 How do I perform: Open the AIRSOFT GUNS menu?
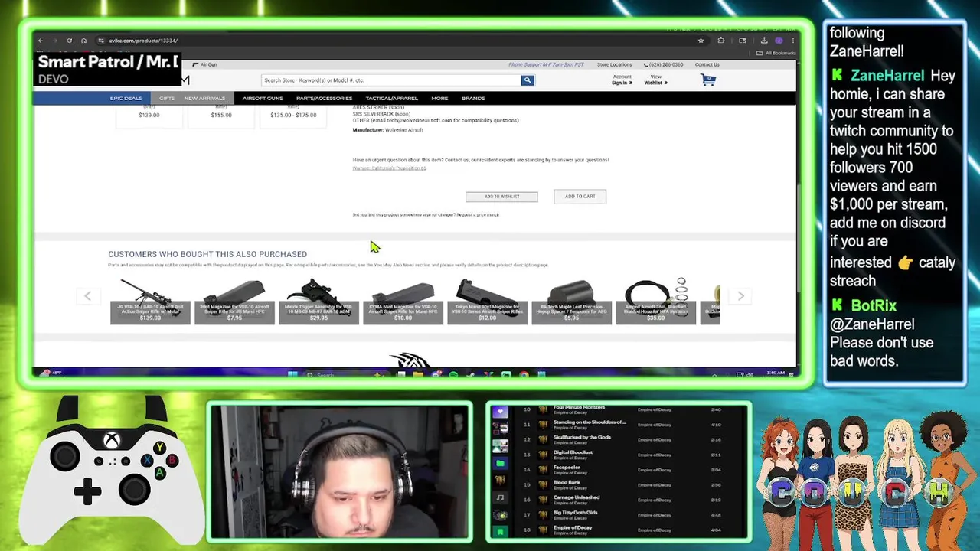tap(263, 98)
